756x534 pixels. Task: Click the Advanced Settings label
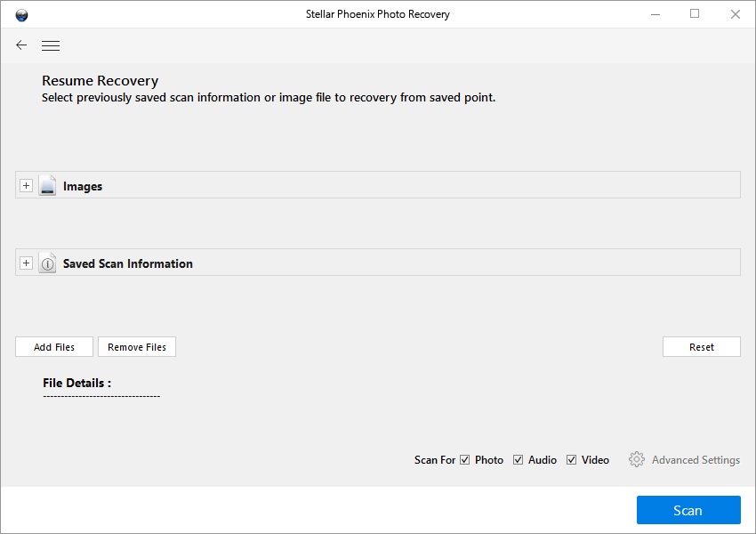click(x=695, y=459)
